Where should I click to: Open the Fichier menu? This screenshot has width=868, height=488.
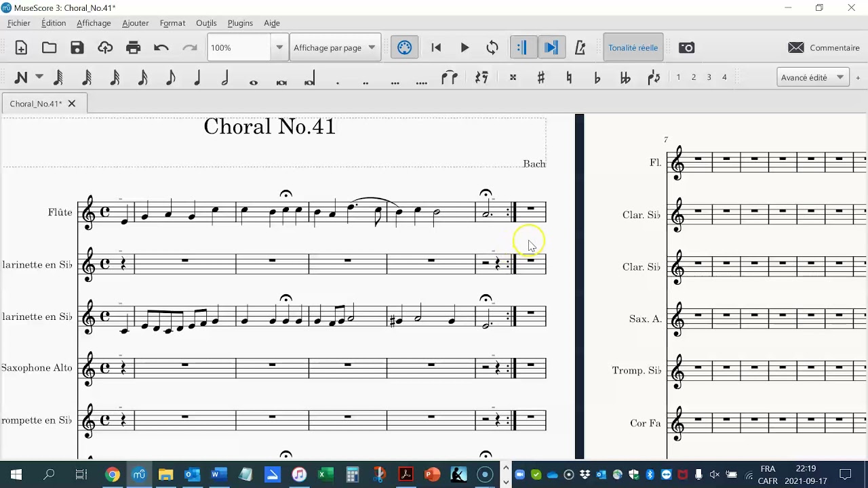[19, 23]
